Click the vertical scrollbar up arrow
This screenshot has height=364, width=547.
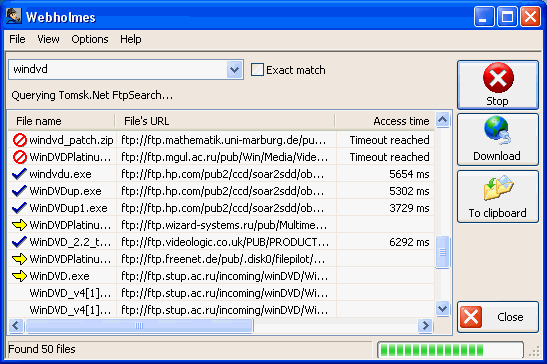pyautogui.click(x=442, y=120)
